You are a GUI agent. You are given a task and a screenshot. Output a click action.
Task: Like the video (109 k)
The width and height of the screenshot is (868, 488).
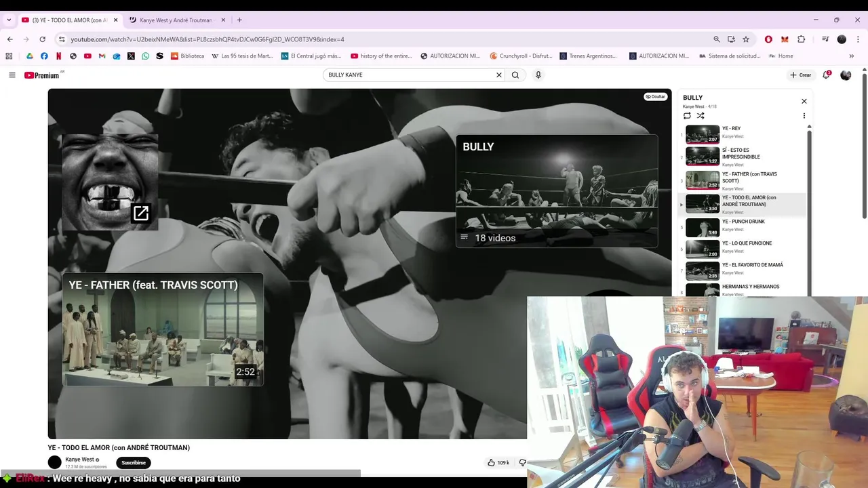498,463
